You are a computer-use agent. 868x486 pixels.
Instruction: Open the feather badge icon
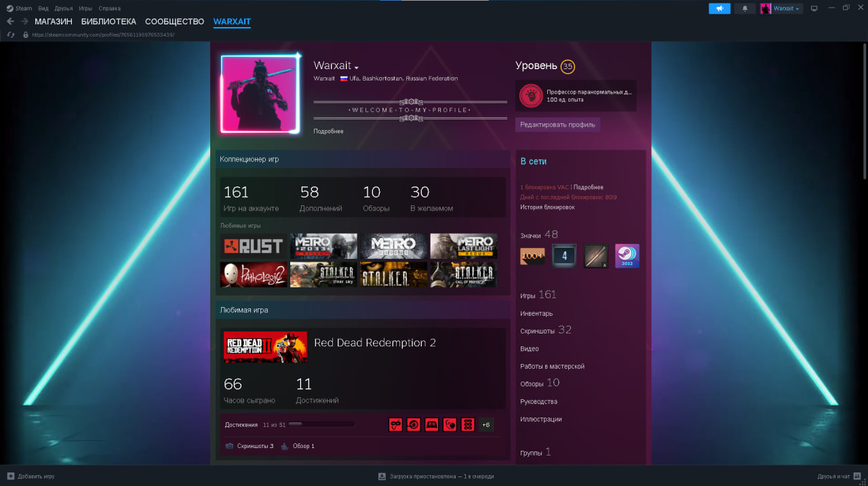(x=596, y=256)
